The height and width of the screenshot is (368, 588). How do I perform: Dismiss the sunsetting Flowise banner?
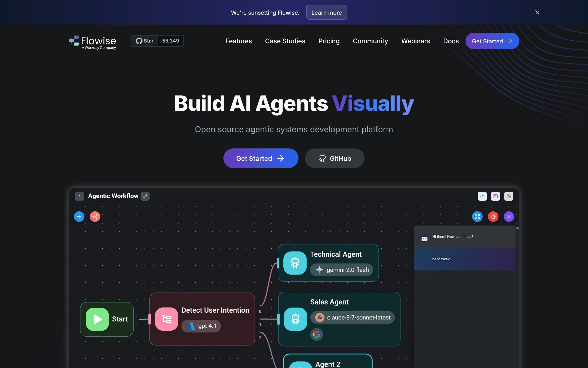[537, 12]
